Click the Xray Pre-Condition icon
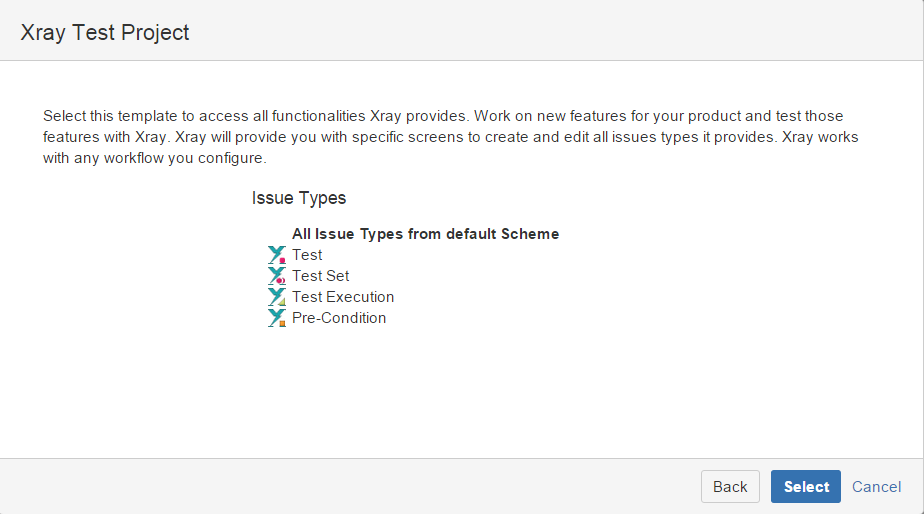 [276, 318]
